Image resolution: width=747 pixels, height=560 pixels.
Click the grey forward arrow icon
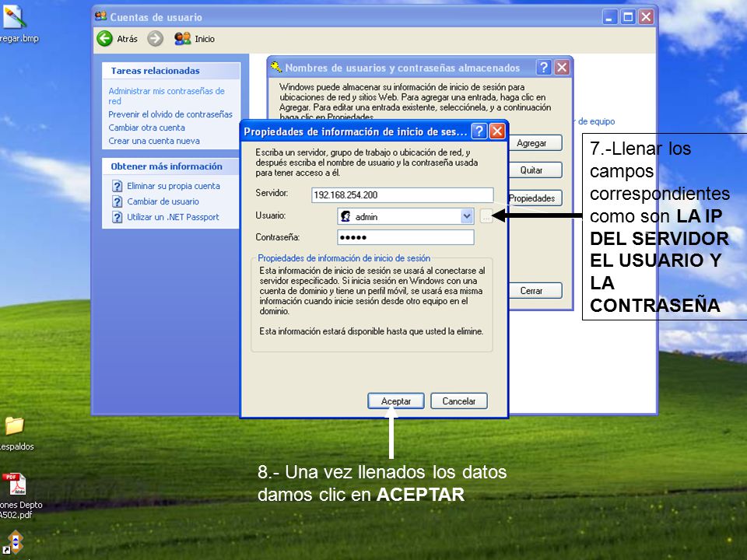(x=155, y=39)
